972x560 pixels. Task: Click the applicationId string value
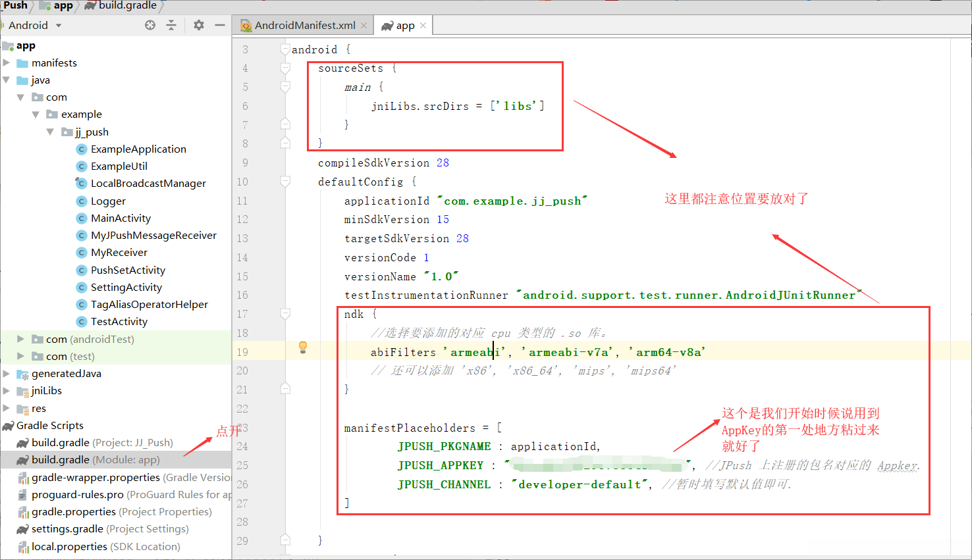coord(512,201)
